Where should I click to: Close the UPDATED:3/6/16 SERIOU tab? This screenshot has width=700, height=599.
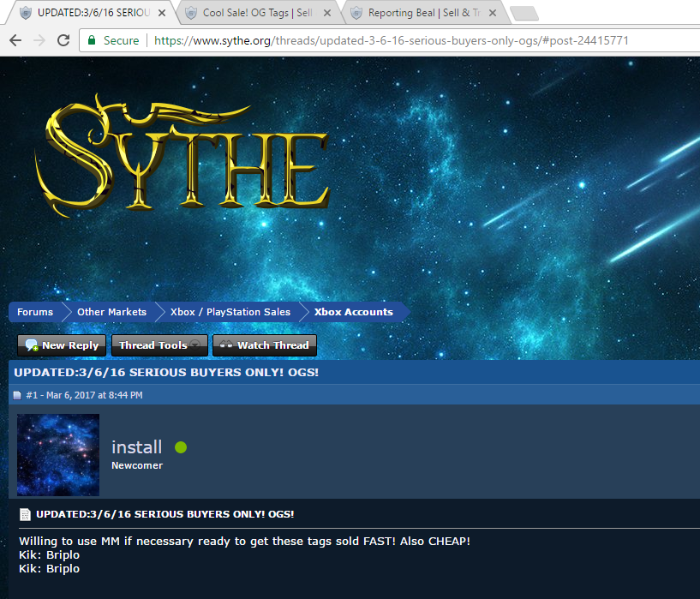162,13
